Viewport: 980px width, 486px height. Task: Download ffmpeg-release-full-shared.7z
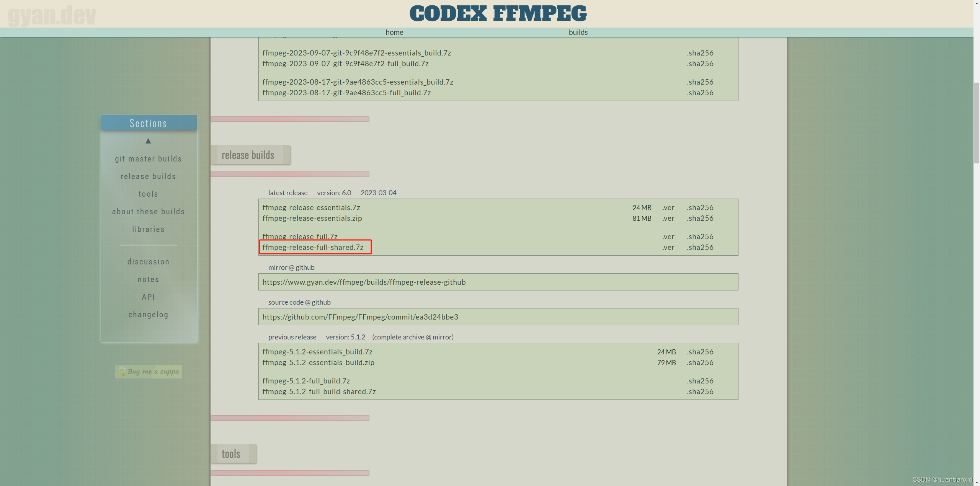(313, 247)
